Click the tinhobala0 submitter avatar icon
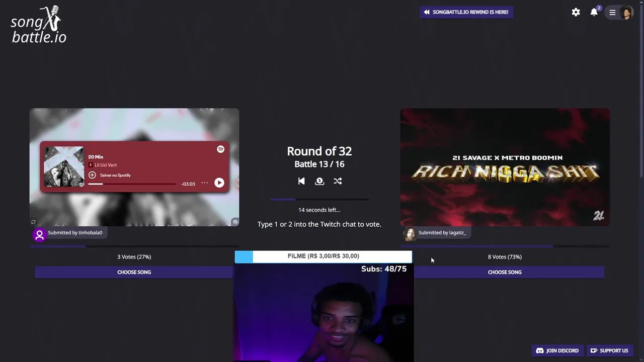Screen dimensions: 644x362 [39, 235]
